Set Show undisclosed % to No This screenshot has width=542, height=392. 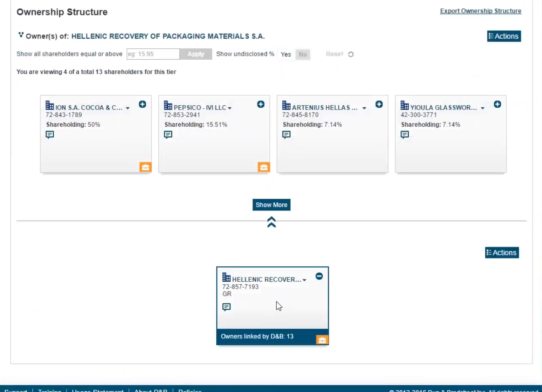pyautogui.click(x=303, y=55)
